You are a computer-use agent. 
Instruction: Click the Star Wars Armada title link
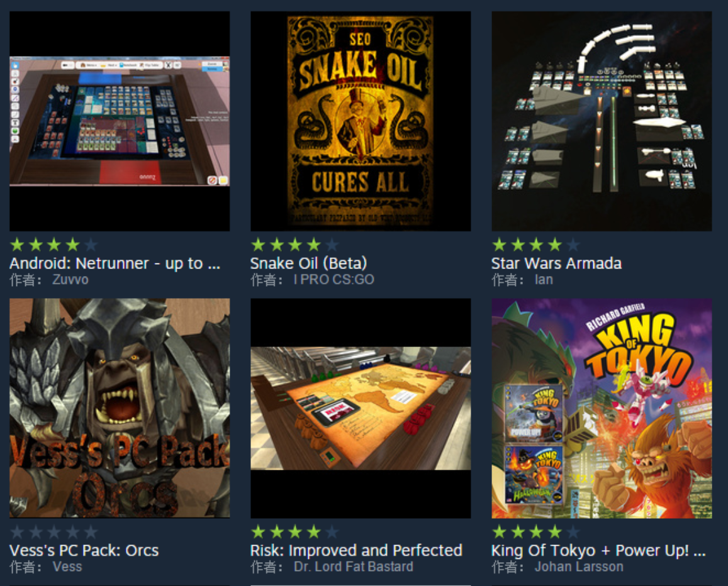556,263
